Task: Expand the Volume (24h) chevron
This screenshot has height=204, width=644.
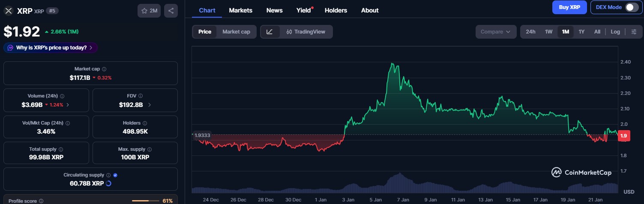Action: [x=68, y=105]
